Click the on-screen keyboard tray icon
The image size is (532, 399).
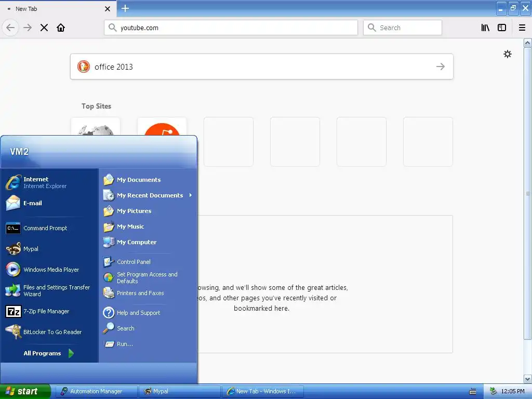[x=473, y=392]
